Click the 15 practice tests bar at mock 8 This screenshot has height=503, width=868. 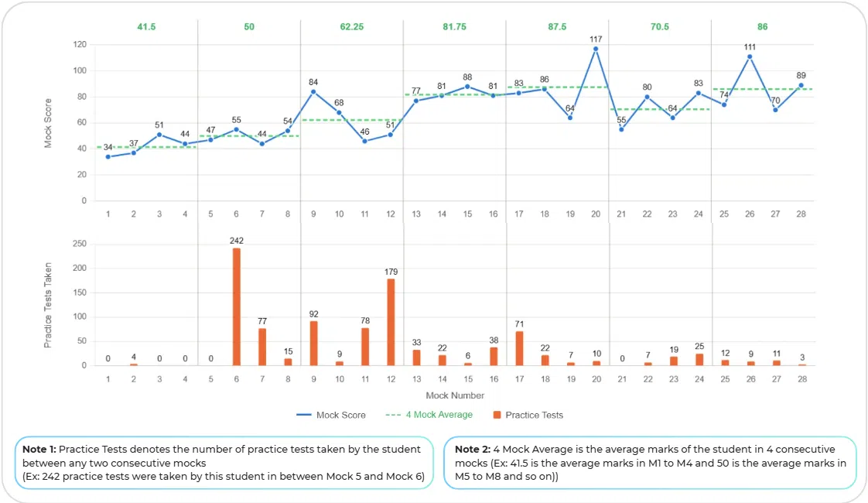pyautogui.click(x=288, y=361)
